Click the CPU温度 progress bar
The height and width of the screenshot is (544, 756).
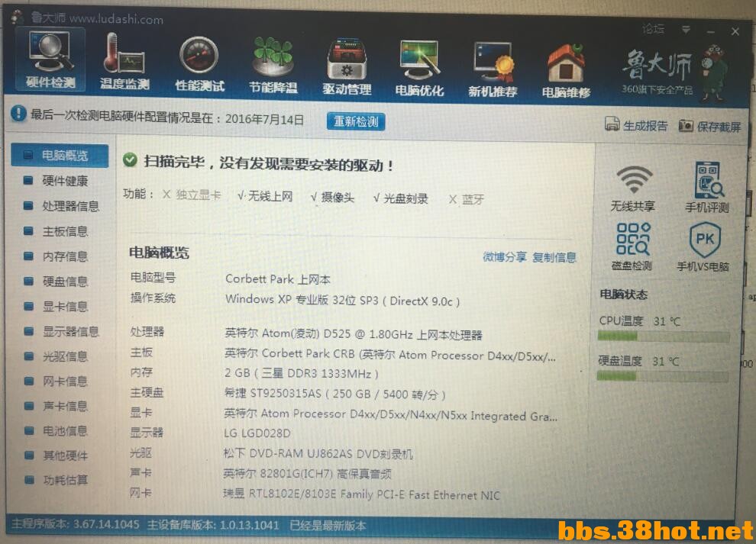coord(663,336)
